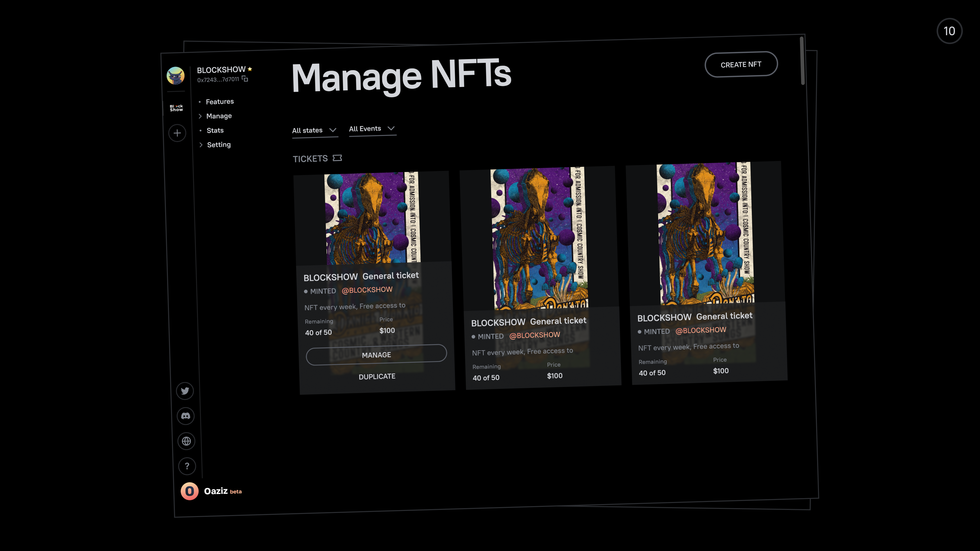980x551 pixels.
Task: Open the help question mark icon
Action: (x=187, y=466)
